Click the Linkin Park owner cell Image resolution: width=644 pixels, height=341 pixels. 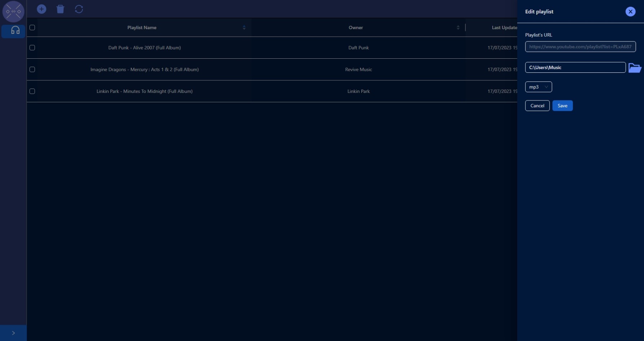click(358, 91)
